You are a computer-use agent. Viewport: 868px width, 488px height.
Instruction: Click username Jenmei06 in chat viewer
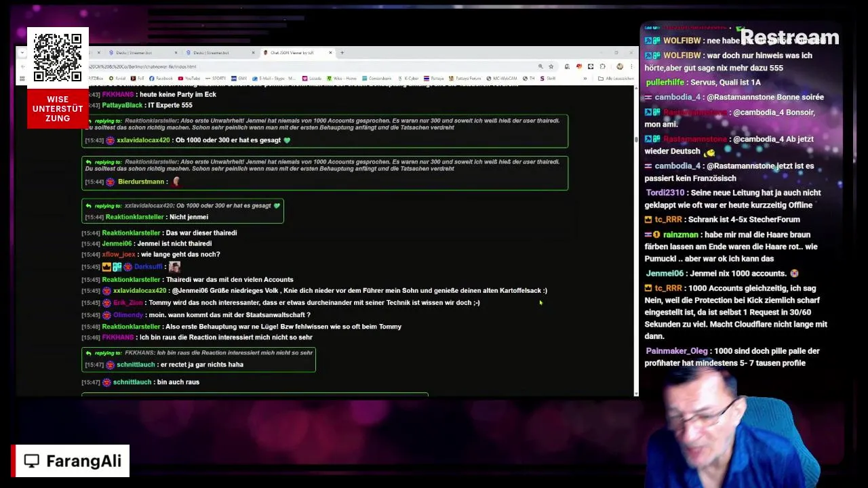[x=117, y=243]
